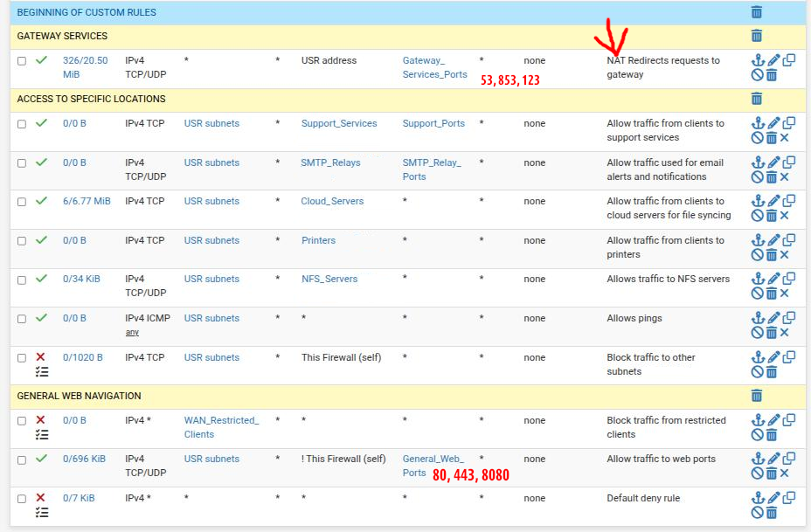Remove the Beginning of Custom Rules separator
Image resolution: width=811 pixels, height=532 pixels.
point(757,12)
